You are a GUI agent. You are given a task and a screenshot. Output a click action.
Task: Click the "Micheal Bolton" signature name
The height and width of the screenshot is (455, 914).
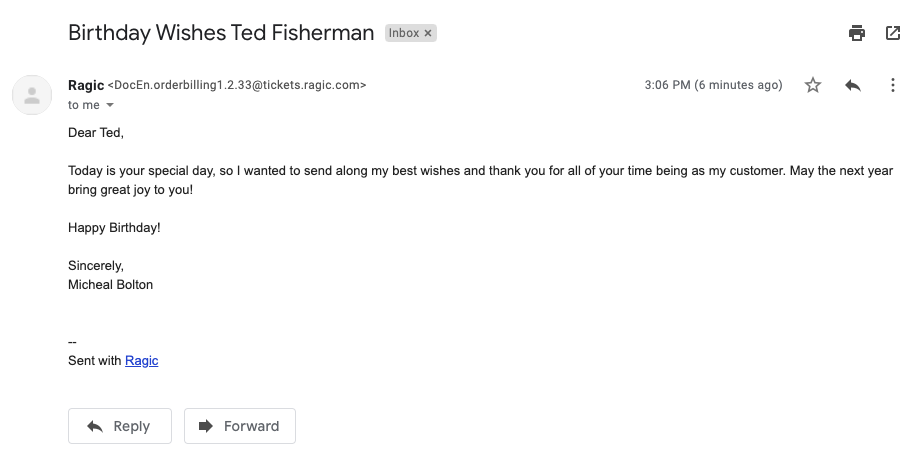[x=110, y=284]
